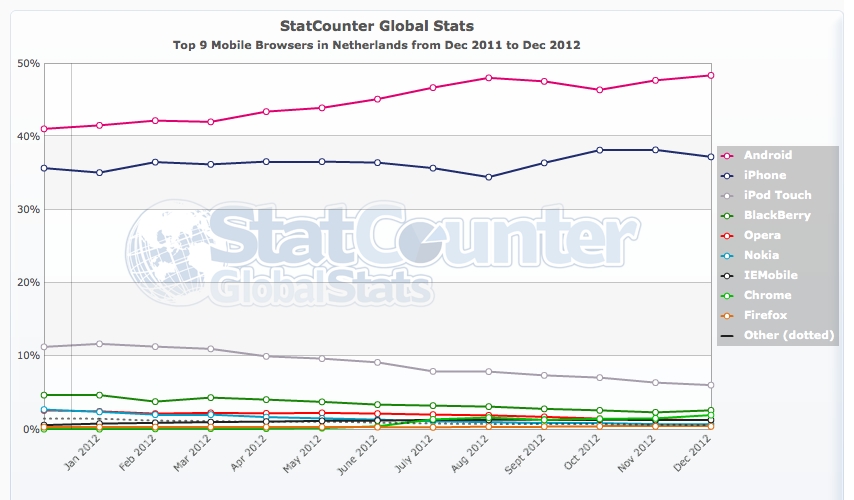Click the Chrome legend marker icon

[726, 295]
